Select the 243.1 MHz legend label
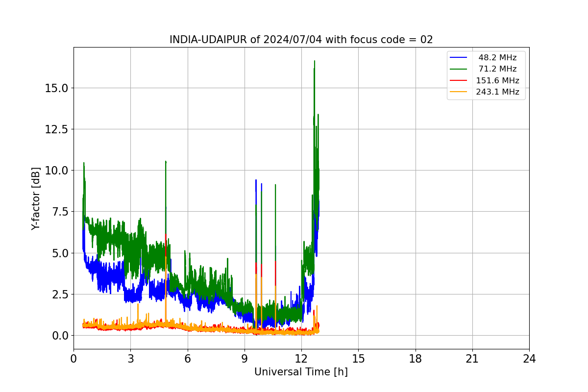 [497, 92]
